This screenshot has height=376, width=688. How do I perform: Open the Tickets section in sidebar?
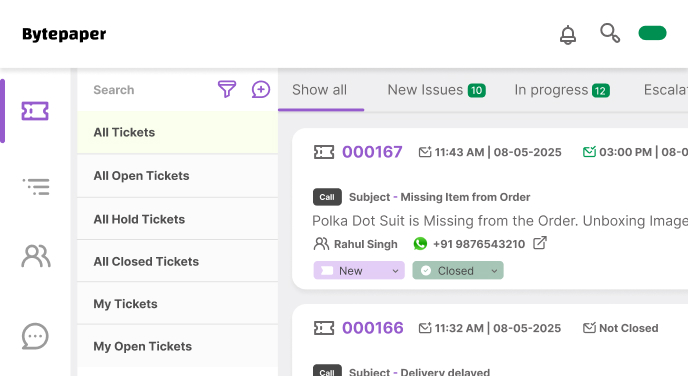coord(35,111)
